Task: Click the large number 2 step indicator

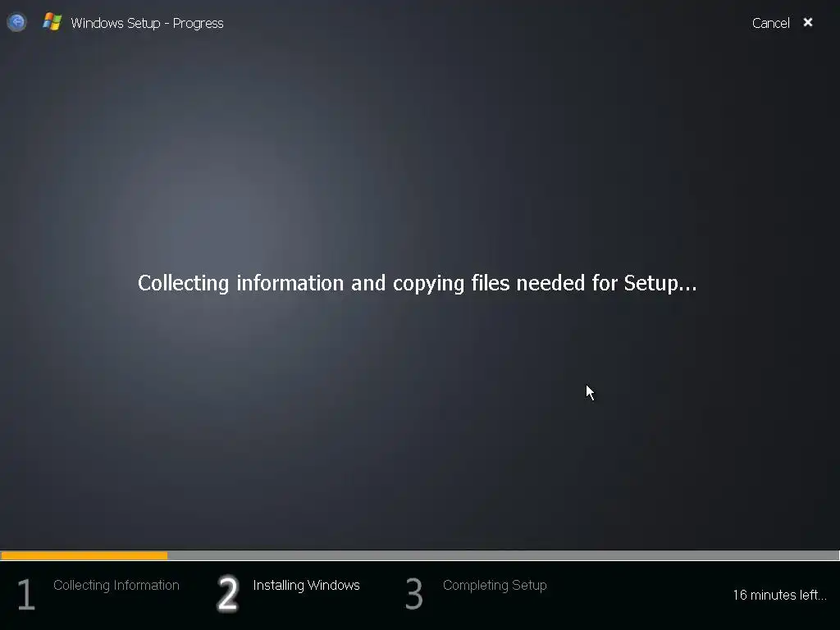Action: 228,594
